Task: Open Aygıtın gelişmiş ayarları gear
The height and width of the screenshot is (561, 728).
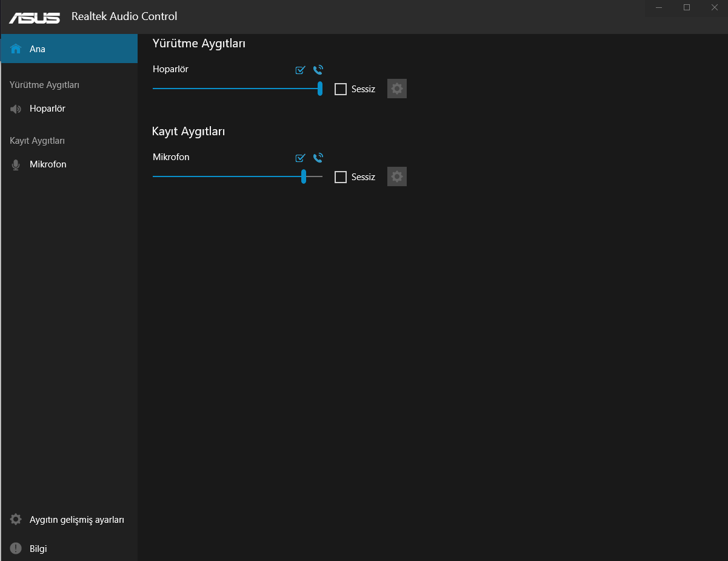Action: click(16, 520)
